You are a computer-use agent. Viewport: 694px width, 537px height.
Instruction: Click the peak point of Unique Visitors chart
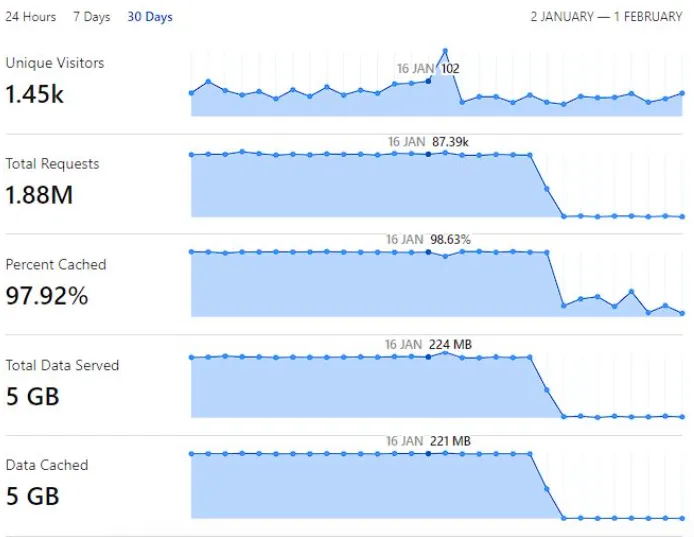point(445,50)
